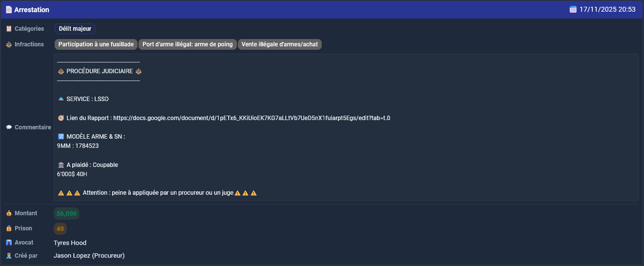Click the lawyer name Tyres Hood

coord(70,243)
